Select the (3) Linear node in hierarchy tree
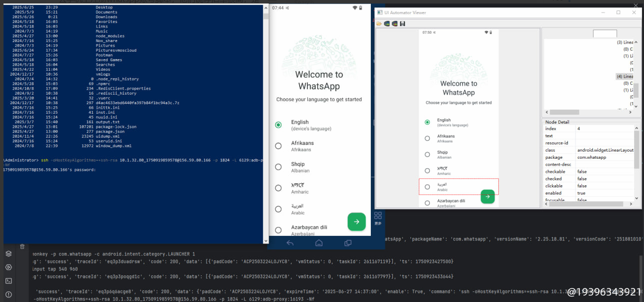This screenshot has height=302, width=644. click(625, 43)
